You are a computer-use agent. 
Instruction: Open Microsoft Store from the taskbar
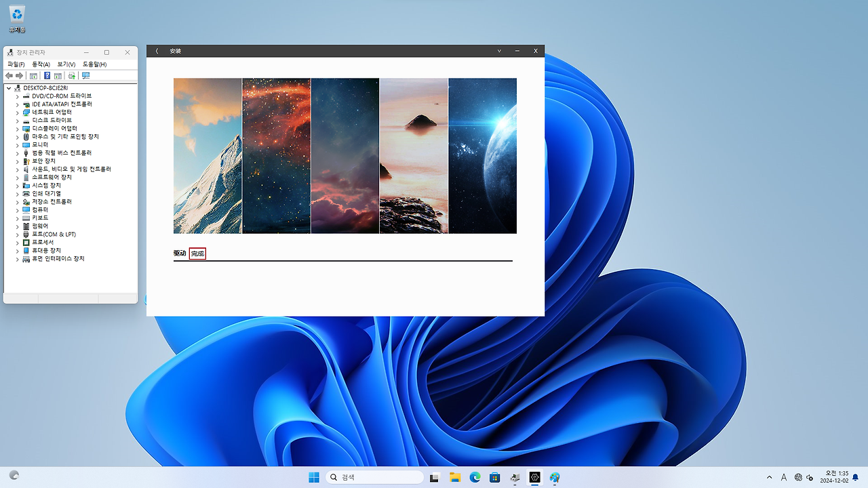pyautogui.click(x=495, y=477)
